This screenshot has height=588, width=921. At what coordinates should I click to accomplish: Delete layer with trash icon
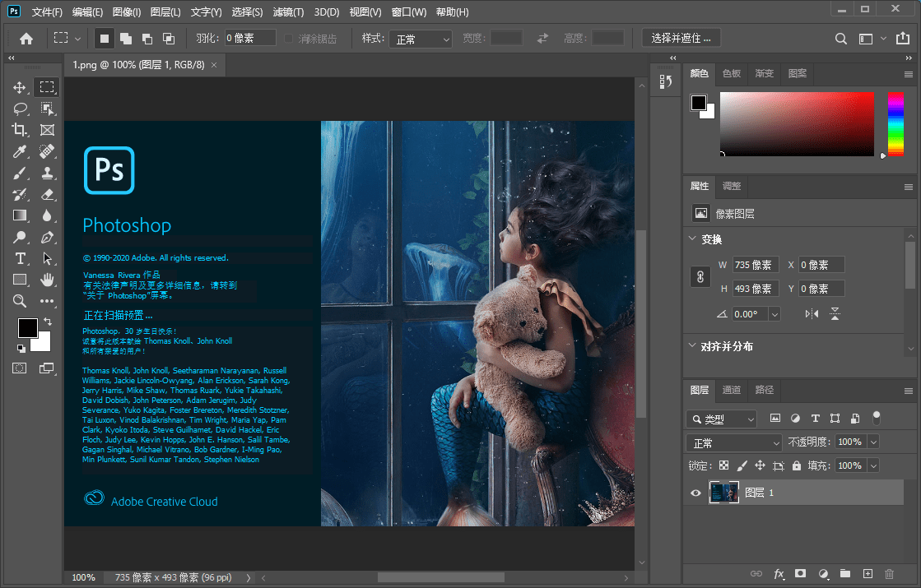pyautogui.click(x=889, y=574)
